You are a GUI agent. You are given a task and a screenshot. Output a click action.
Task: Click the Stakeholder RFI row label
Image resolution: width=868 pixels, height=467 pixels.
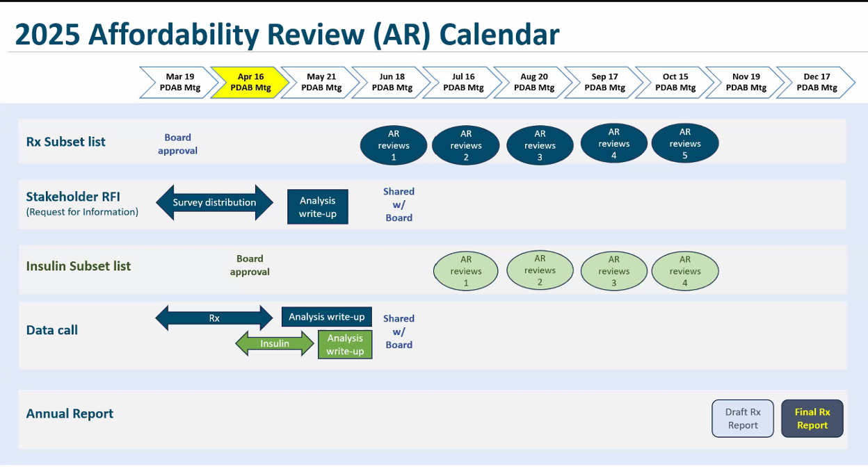[x=73, y=197]
